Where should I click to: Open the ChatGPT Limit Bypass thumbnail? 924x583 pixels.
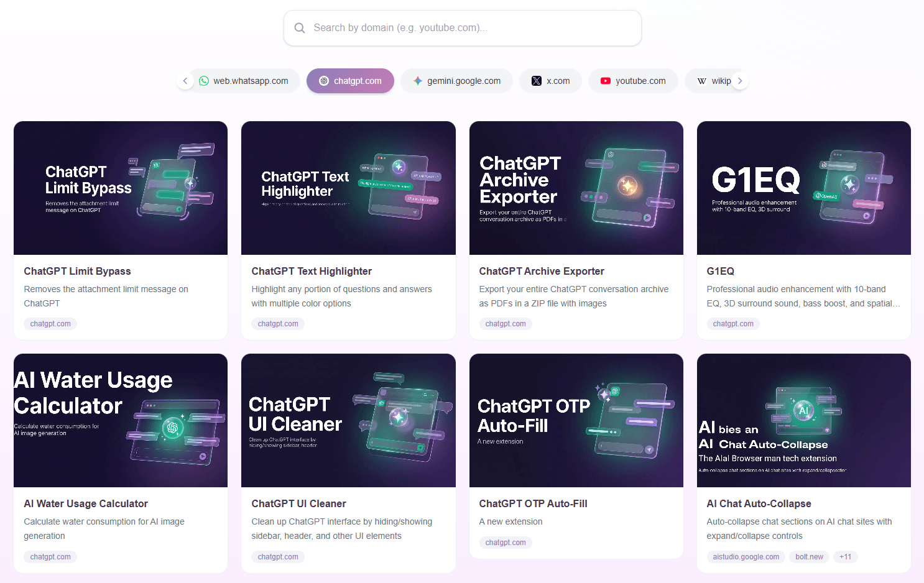point(121,188)
